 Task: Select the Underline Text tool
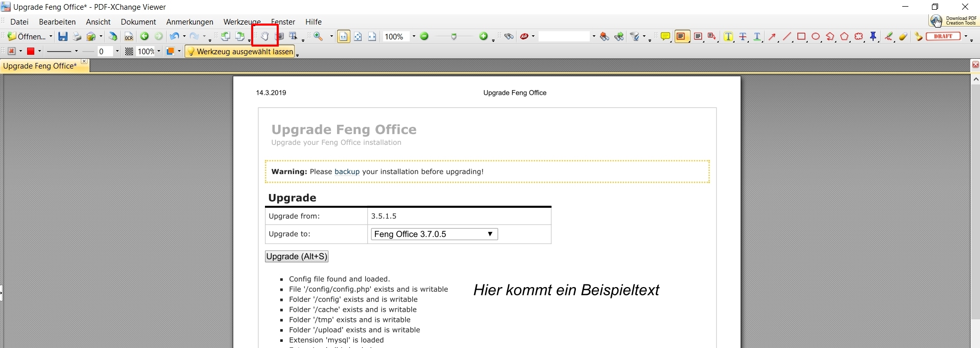coord(757,36)
